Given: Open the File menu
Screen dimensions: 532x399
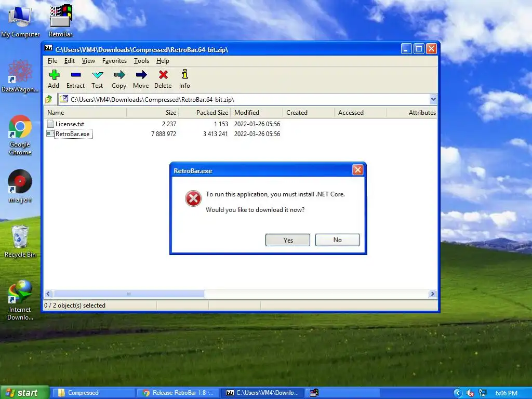Looking at the screenshot, I should (x=52, y=61).
